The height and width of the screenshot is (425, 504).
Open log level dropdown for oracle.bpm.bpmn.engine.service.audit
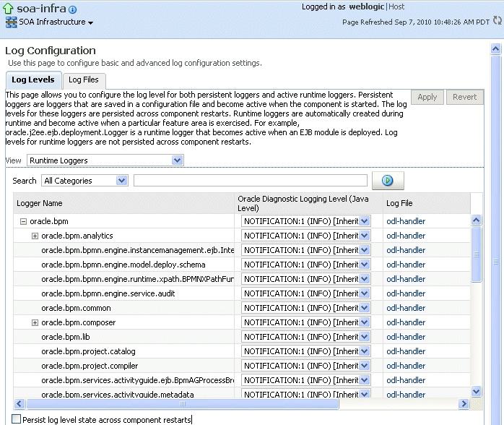click(x=305, y=293)
